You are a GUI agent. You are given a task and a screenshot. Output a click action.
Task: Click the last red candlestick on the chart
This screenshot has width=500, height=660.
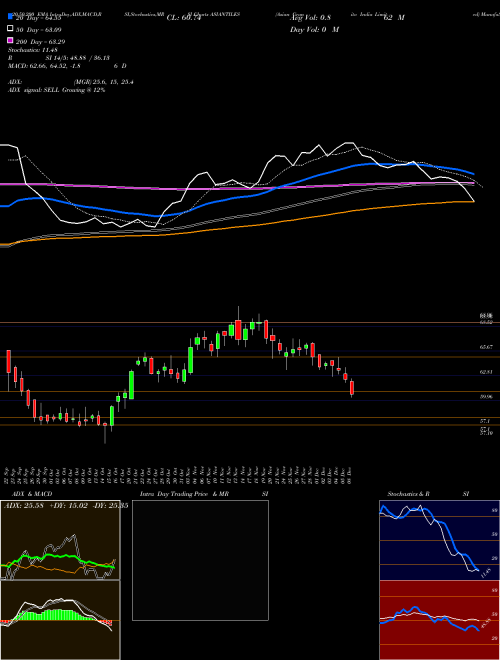352,388
